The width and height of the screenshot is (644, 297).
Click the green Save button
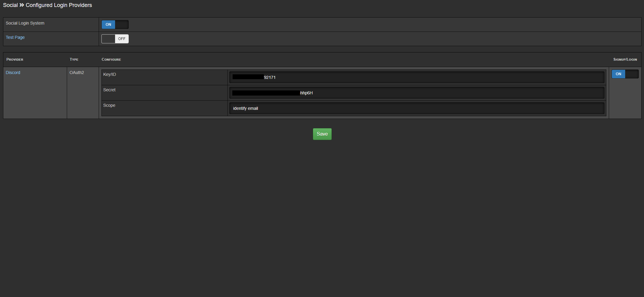point(322,134)
